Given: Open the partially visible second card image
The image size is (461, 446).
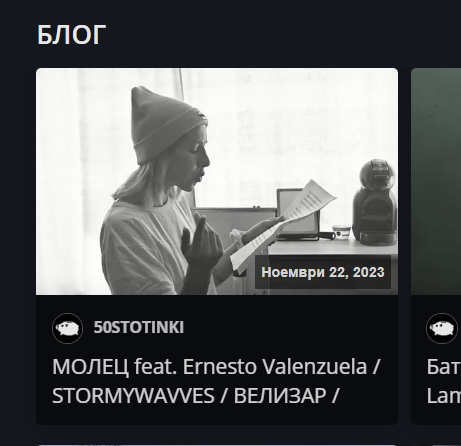Looking at the screenshot, I should pyautogui.click(x=436, y=181).
